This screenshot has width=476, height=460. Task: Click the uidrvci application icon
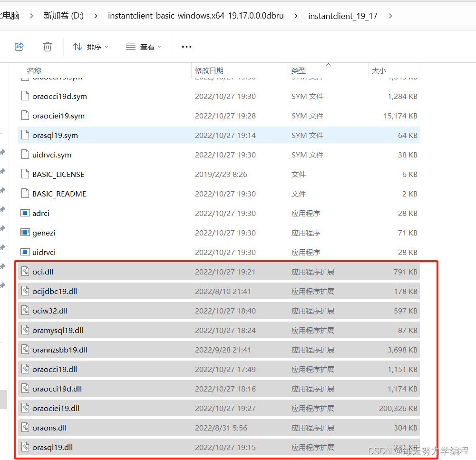[x=25, y=252]
